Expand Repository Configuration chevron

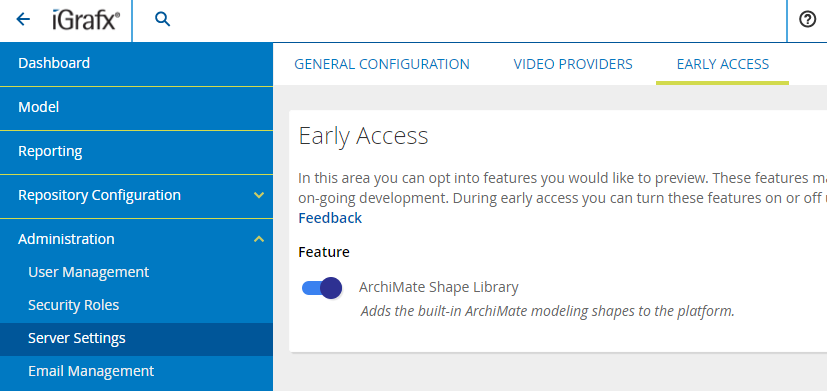pos(258,195)
